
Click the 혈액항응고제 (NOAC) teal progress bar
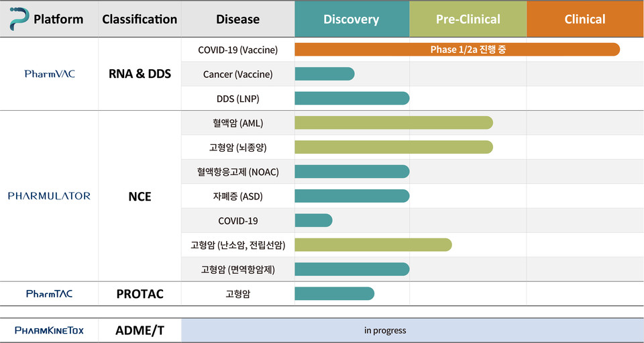click(352, 172)
